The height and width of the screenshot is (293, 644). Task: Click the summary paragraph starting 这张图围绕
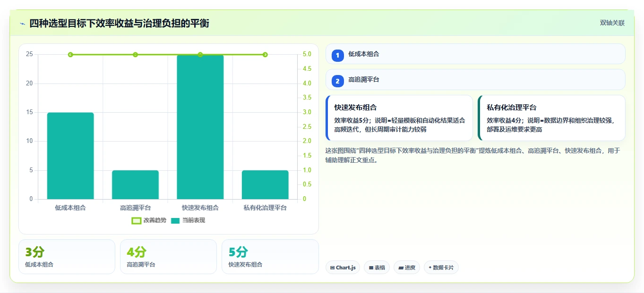click(x=473, y=155)
